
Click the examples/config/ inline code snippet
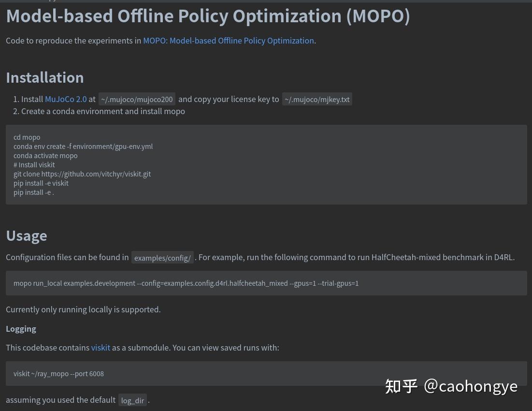click(162, 258)
